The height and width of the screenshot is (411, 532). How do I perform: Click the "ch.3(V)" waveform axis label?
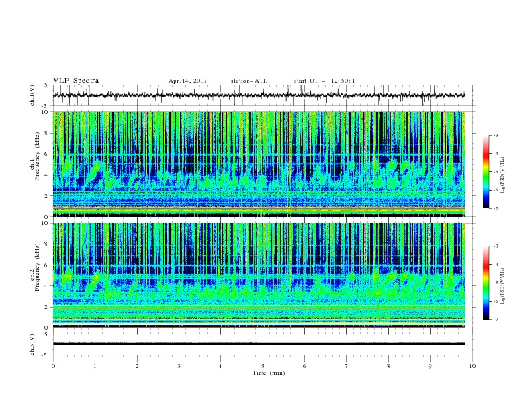point(32,345)
